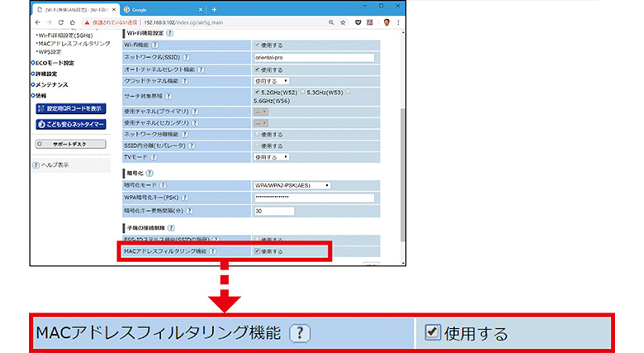Click the help icon next to オートチャネルセレクト機能

click(201, 70)
